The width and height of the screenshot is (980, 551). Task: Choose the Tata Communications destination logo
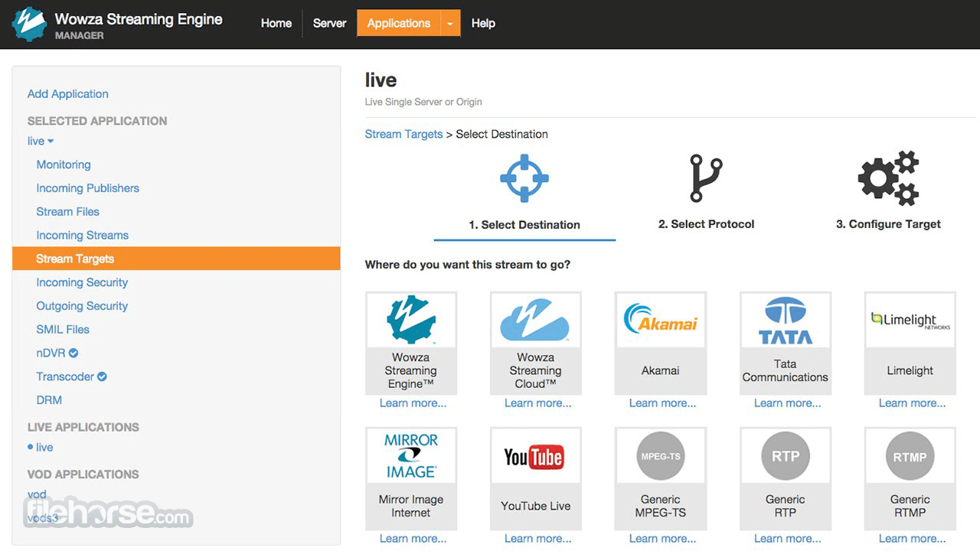coord(786,321)
